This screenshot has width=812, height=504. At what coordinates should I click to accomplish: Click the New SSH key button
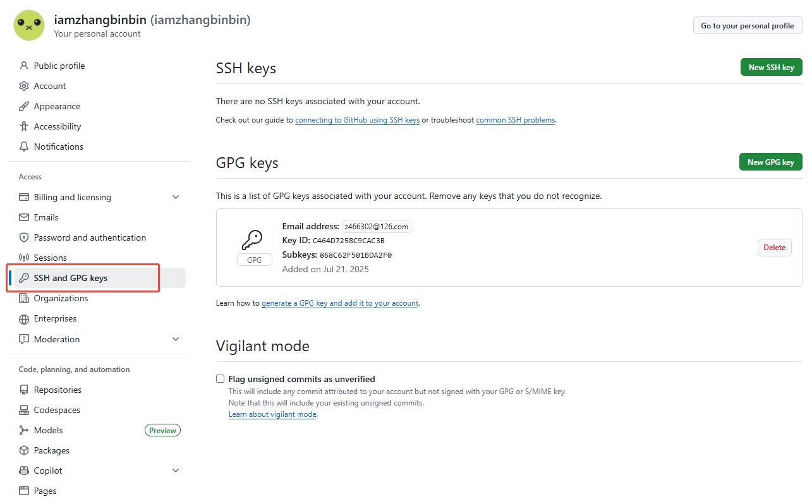771,67
